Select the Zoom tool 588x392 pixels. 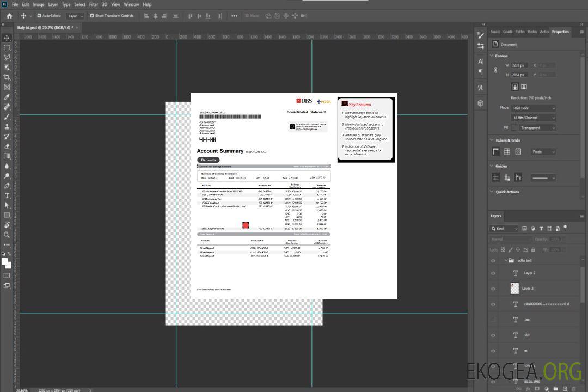pos(7,235)
